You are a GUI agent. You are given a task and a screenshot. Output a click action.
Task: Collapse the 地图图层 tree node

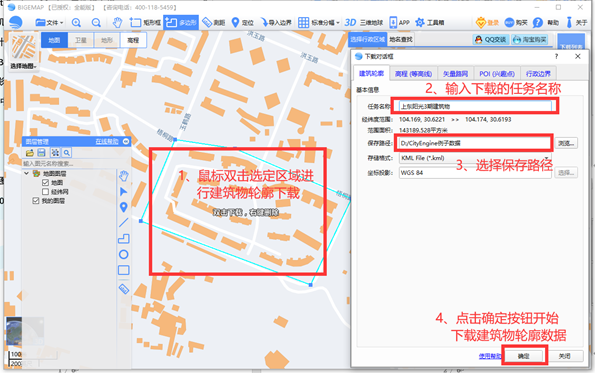coord(27,173)
